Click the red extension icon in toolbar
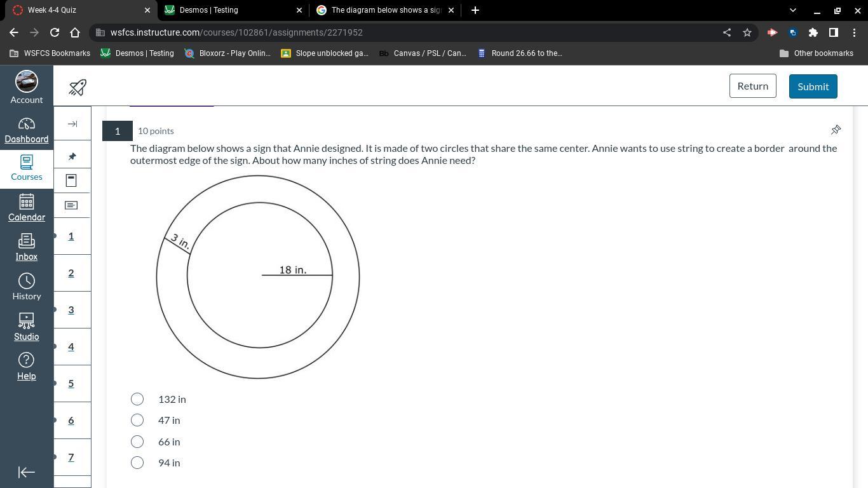868x488 pixels. (x=773, y=32)
